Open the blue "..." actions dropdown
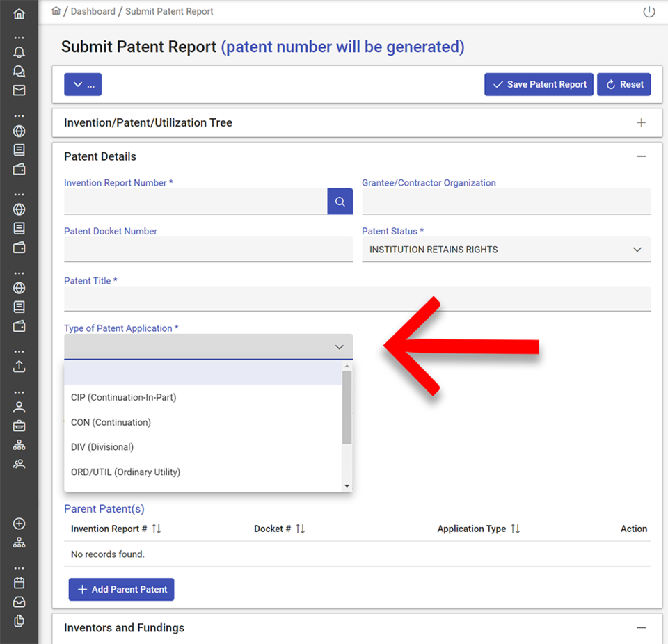This screenshot has height=644, width=668. [x=83, y=84]
